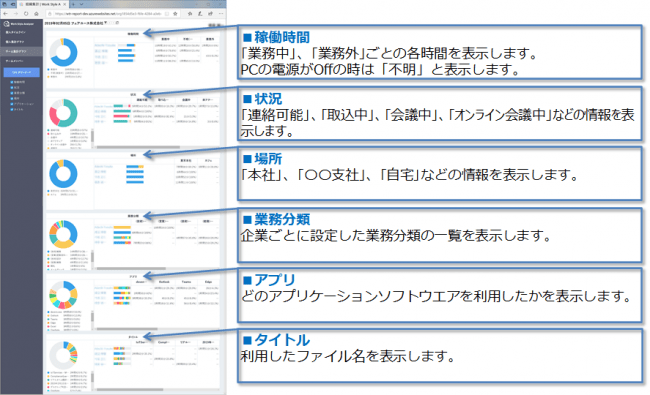Select the Work Style Analyzer browser tab
650x395 pixels.
43,4
